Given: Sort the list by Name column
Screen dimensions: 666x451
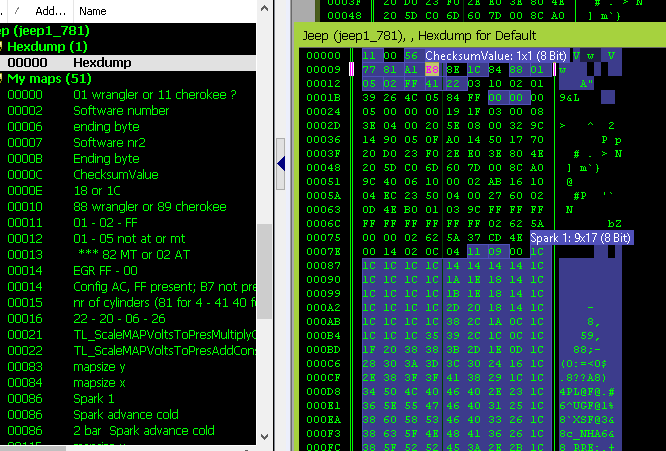Looking at the screenshot, I should 93,11.
